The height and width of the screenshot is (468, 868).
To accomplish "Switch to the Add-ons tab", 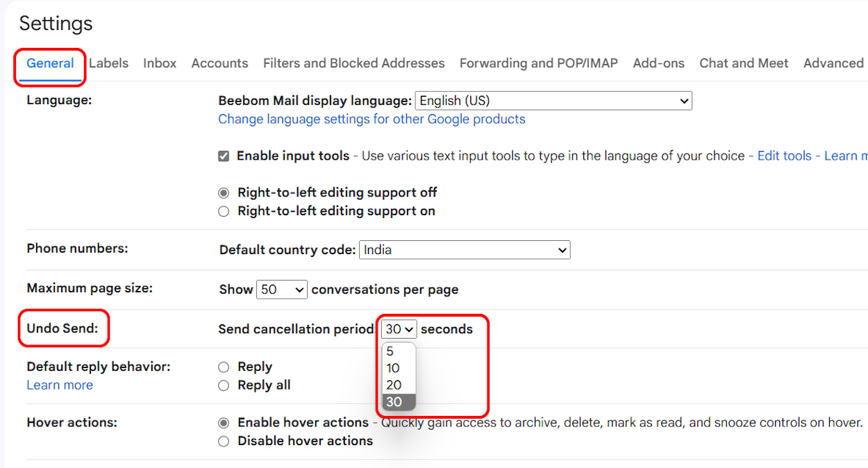I will pos(658,63).
